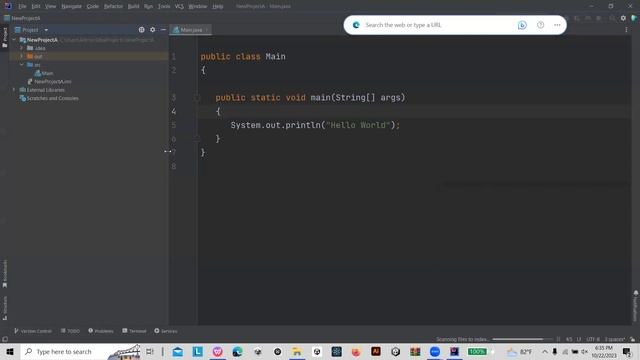Image resolution: width=640 pixels, height=360 pixels.
Task: Toggle the Structure side tool window tab
Action: pos(4,308)
